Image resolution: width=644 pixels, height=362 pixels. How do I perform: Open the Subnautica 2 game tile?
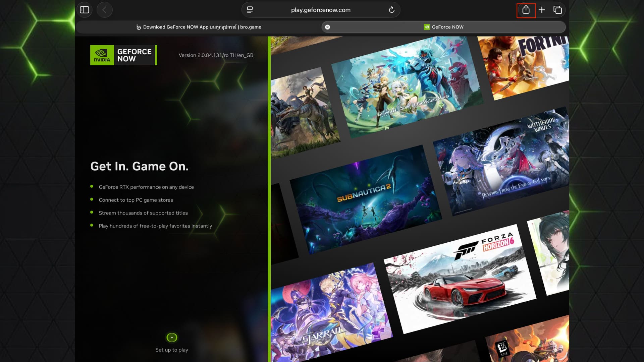point(366,200)
